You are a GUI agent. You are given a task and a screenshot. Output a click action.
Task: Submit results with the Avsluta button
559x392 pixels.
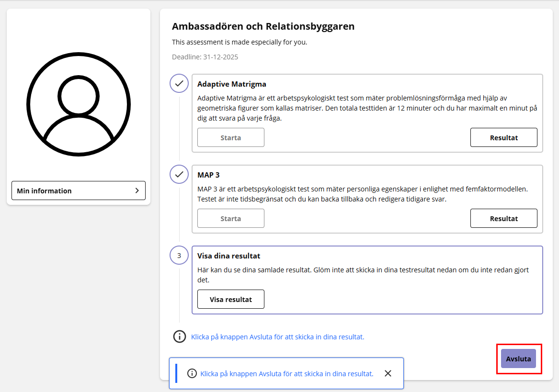518,358
